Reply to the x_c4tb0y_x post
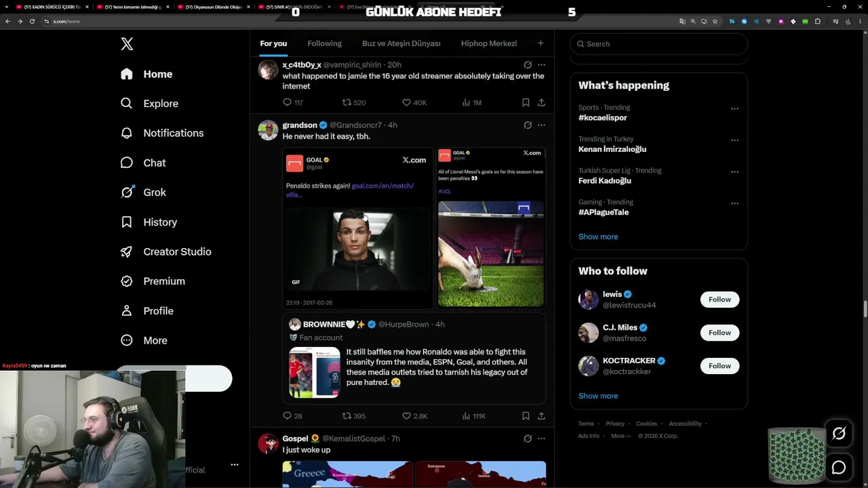This screenshot has height=488, width=868. pyautogui.click(x=287, y=102)
